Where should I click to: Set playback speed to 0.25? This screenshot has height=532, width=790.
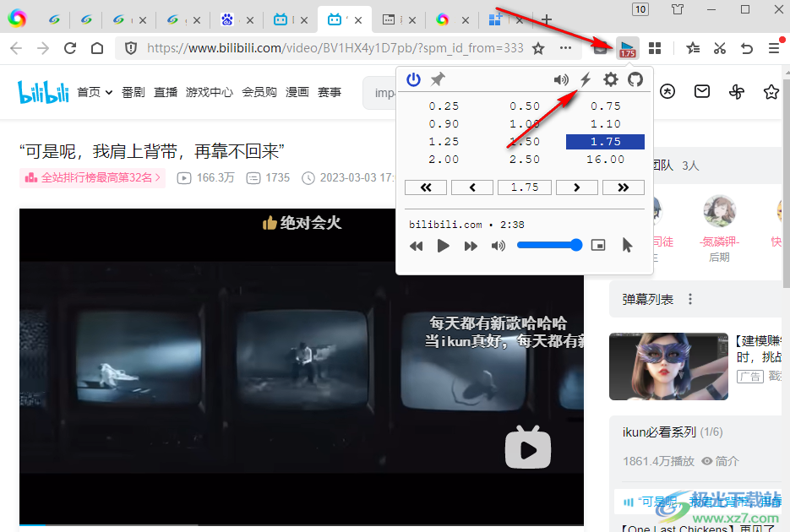coord(444,106)
